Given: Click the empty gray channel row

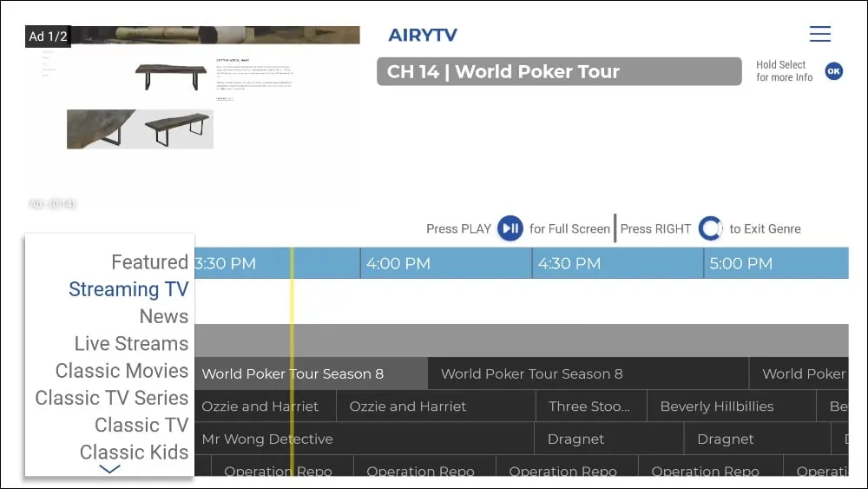Looking at the screenshot, I should [522, 340].
